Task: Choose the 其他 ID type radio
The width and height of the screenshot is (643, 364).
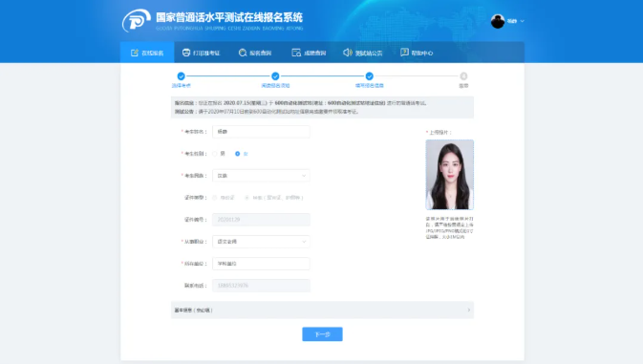Action: tap(246, 198)
